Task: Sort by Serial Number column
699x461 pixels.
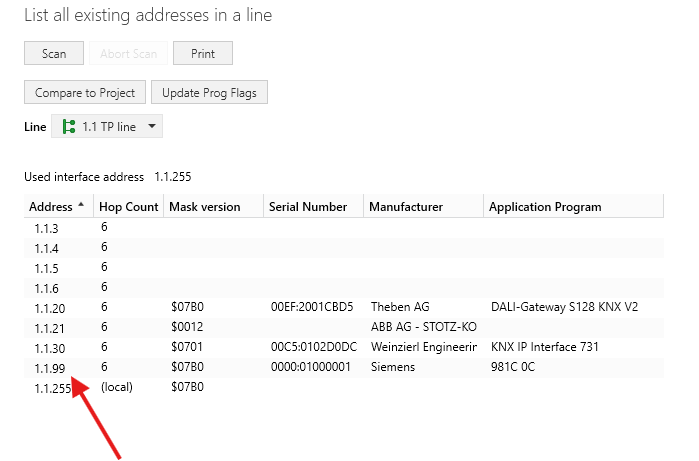Action: click(x=308, y=207)
